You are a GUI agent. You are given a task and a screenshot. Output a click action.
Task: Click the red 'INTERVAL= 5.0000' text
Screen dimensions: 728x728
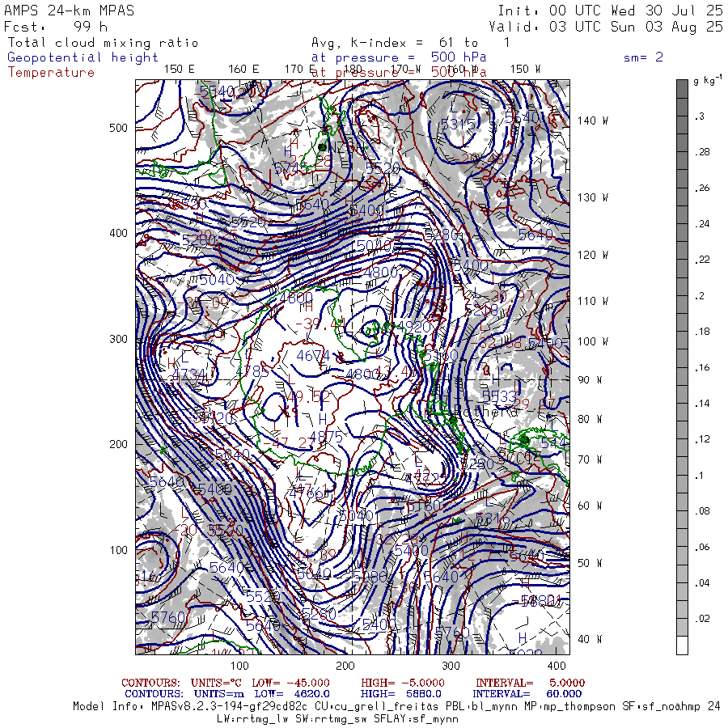(530, 683)
